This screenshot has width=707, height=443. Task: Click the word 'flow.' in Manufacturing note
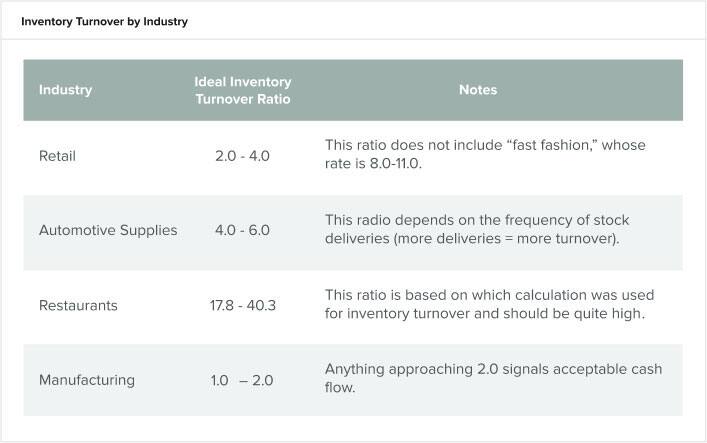(340, 388)
